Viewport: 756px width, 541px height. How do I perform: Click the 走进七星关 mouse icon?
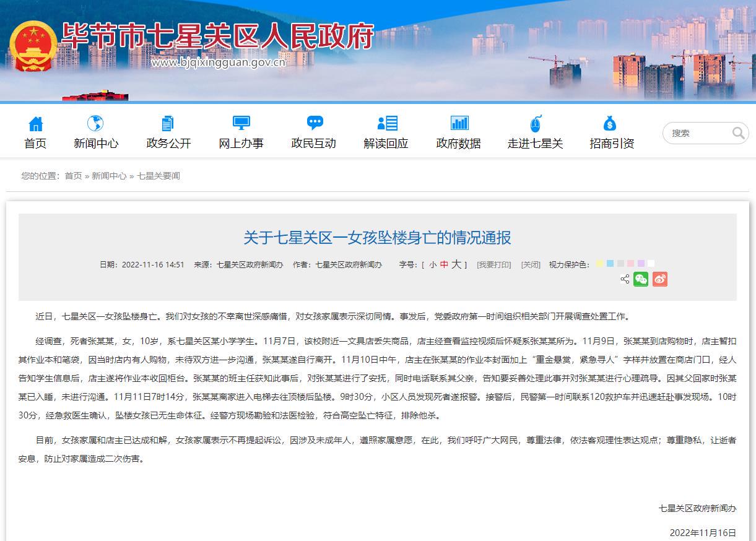tap(536, 123)
